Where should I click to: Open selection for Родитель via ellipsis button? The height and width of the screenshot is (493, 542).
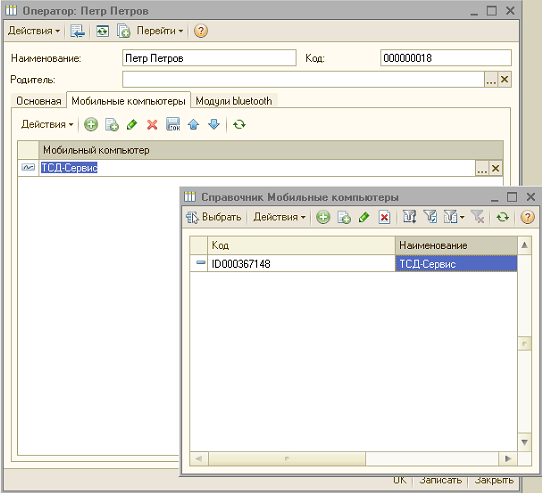tap(491, 80)
